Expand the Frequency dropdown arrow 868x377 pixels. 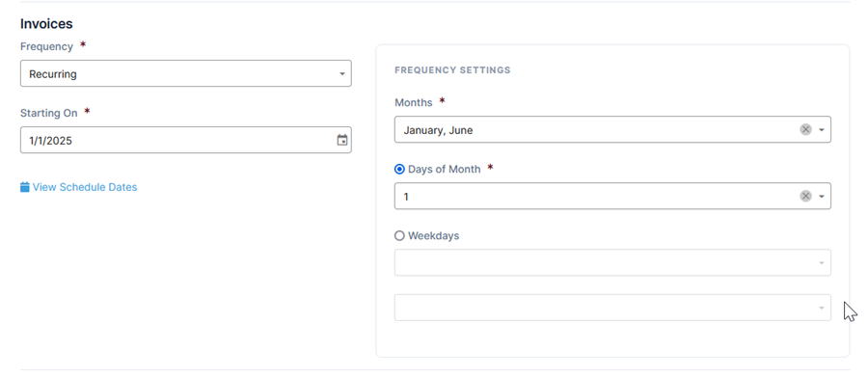click(x=342, y=74)
